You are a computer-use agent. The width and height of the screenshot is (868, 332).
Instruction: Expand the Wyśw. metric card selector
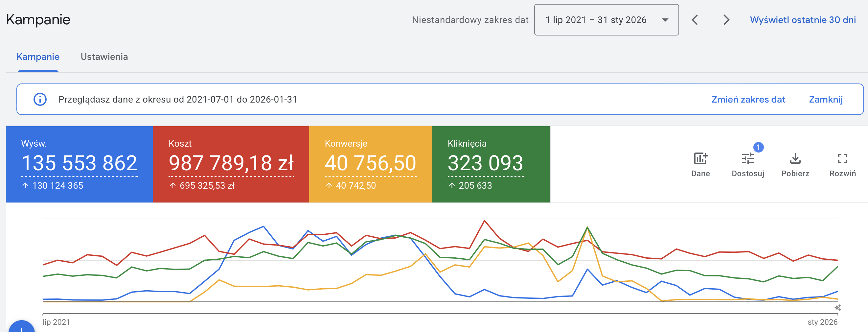[79, 163]
